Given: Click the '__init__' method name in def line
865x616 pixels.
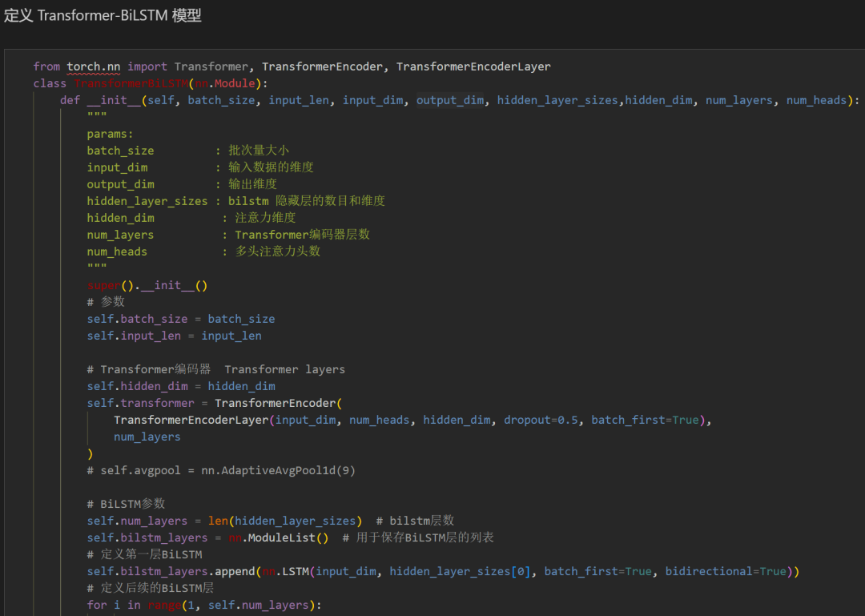Looking at the screenshot, I should (x=114, y=100).
